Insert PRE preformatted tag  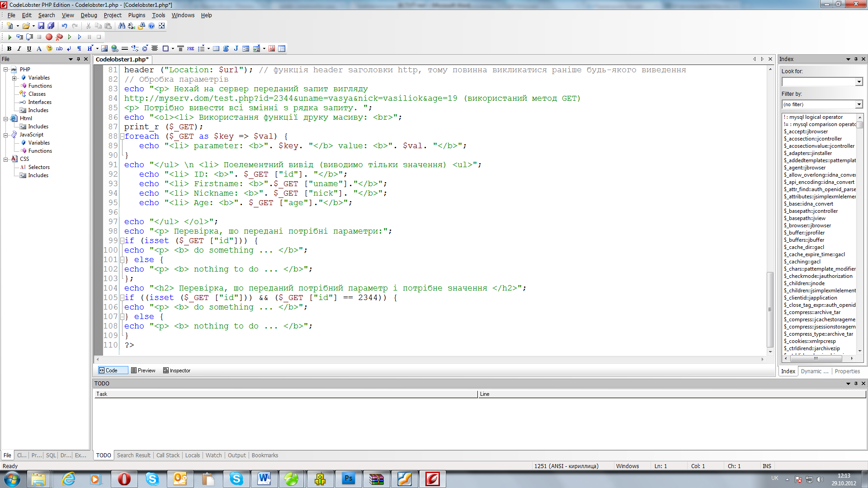coord(191,48)
